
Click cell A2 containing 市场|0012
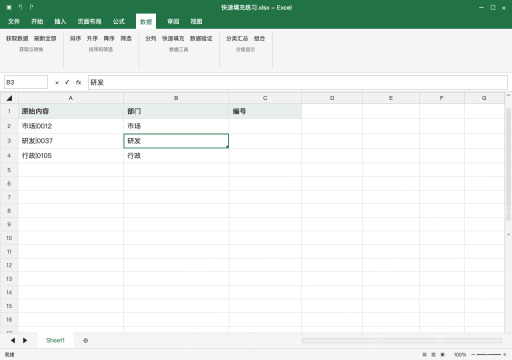point(71,126)
